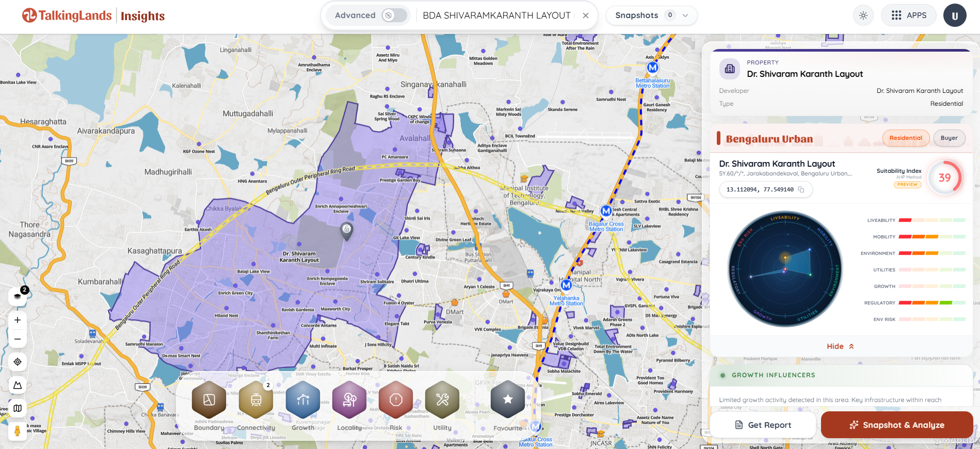Click the Bengaluru Urban heading
980x449 pixels.
(769, 139)
